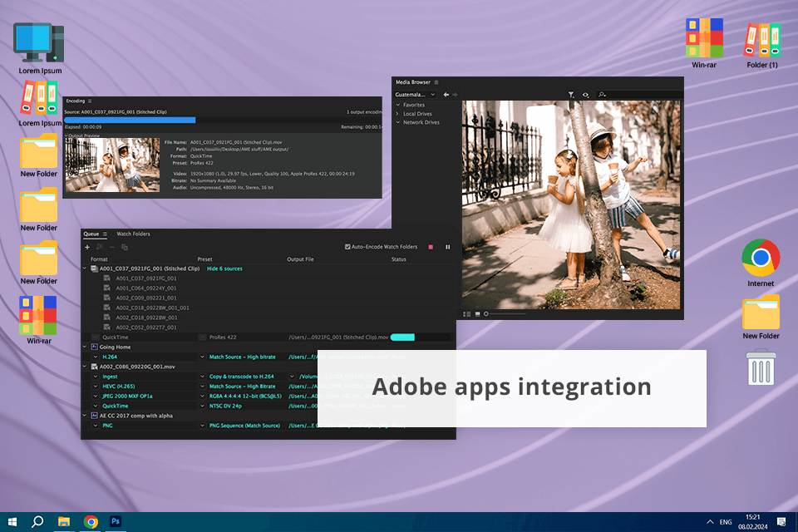Screen dimensions: 798x532
Task: Adjust the Media Browser thumbnail zoom slider
Action: 505,314
